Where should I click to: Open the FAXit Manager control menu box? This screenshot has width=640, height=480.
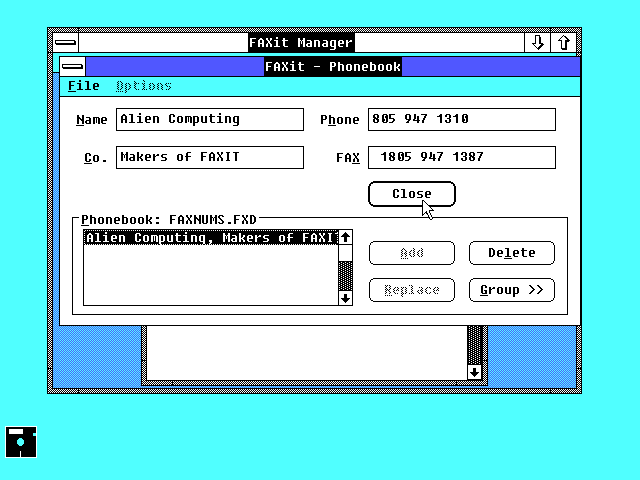click(x=65, y=42)
